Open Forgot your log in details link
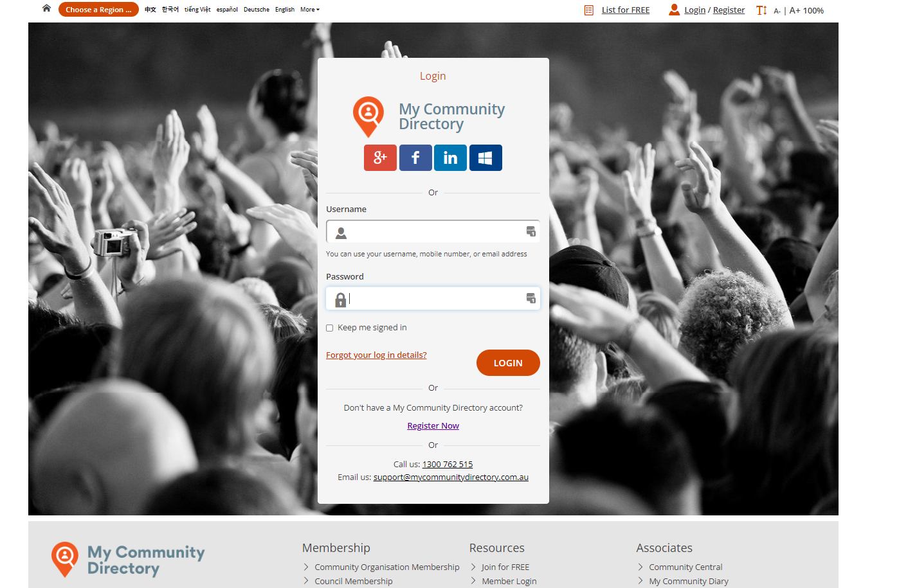Screen dimensions: 917x588 click(x=376, y=355)
